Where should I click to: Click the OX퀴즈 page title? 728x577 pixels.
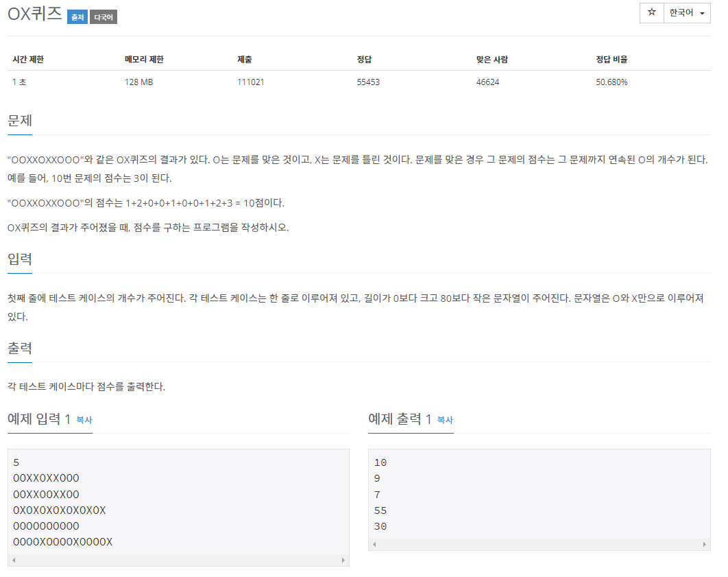35,14
